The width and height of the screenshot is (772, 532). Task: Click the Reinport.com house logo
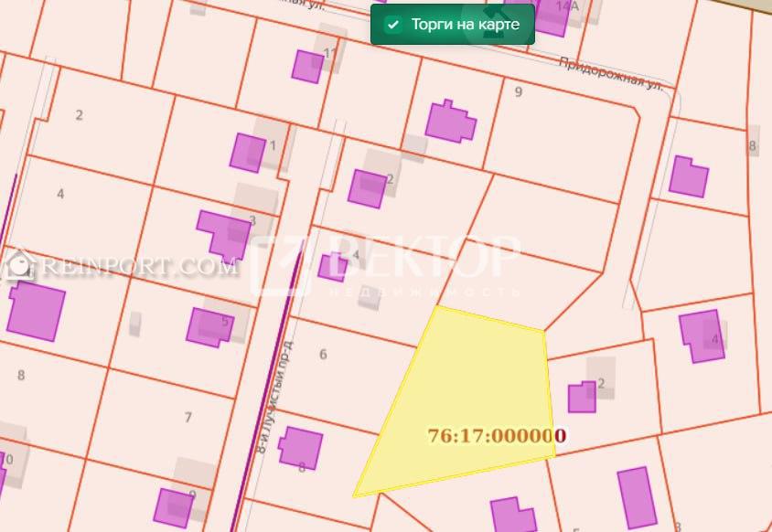16,266
